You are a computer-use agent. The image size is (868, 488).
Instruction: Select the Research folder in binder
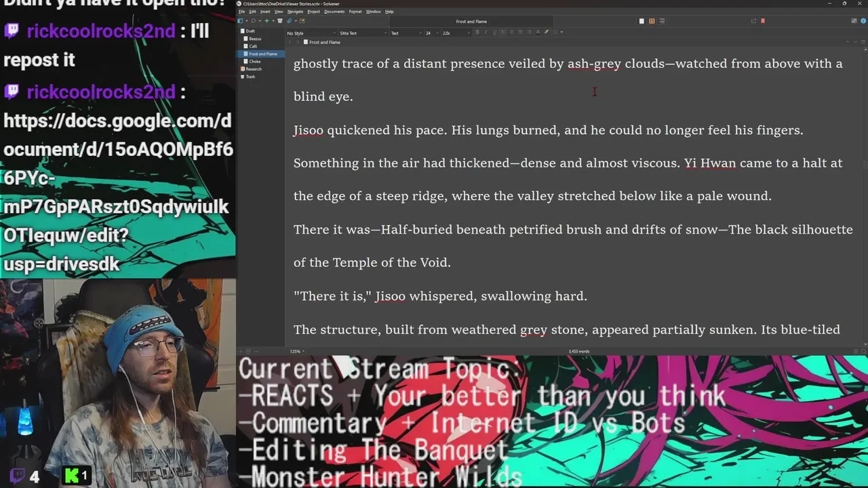pyautogui.click(x=254, y=68)
